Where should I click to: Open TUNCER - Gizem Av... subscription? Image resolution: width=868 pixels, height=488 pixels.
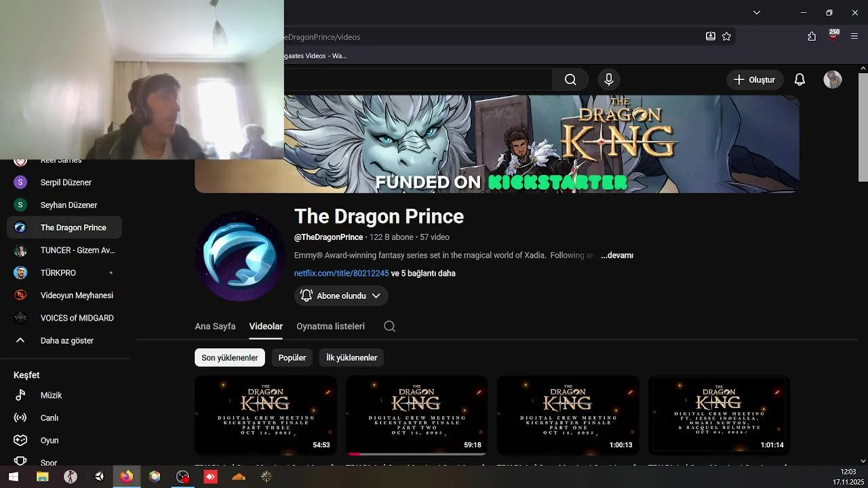point(64,250)
